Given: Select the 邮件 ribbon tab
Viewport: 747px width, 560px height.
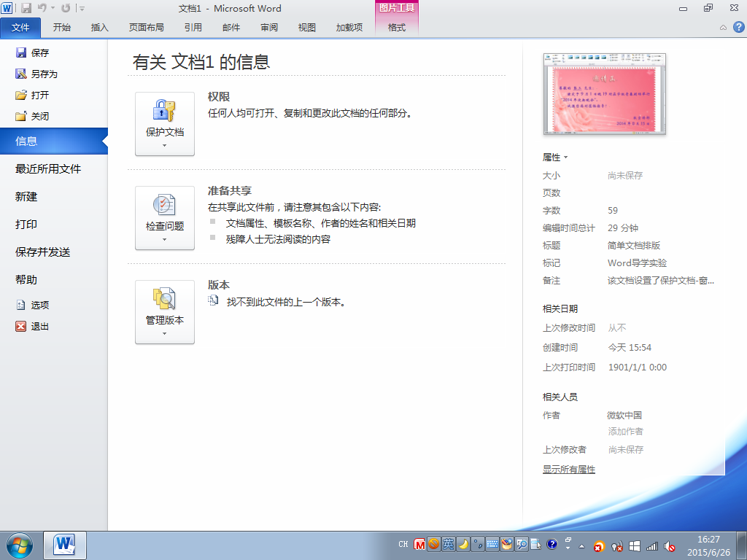Looking at the screenshot, I should 231,27.
